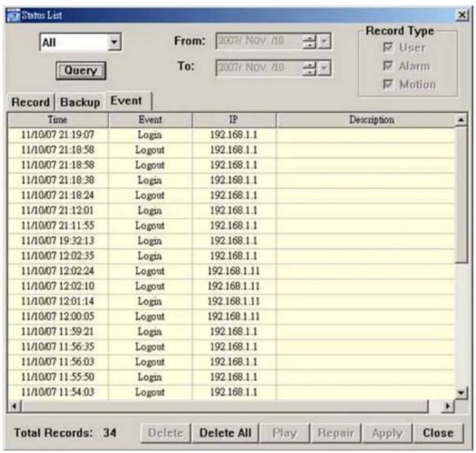This screenshot has width=476, height=453.
Task: Click the vertical scrollbar thumb
Action: pyautogui.click(x=461, y=195)
